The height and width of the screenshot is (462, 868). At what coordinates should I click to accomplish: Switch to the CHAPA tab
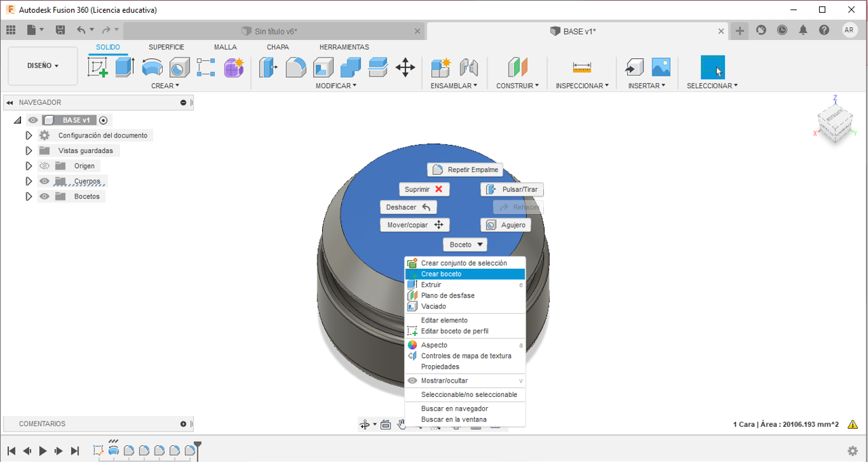(x=277, y=47)
